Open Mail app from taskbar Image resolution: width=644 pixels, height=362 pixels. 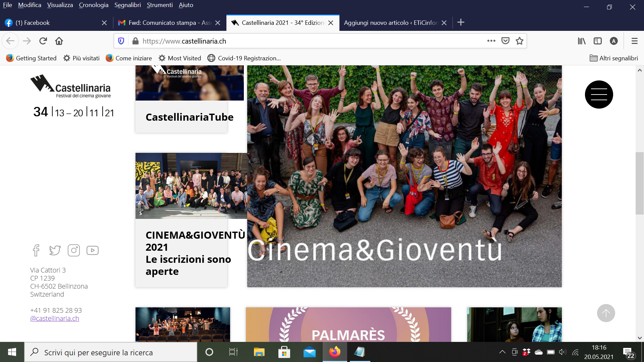[x=310, y=352]
